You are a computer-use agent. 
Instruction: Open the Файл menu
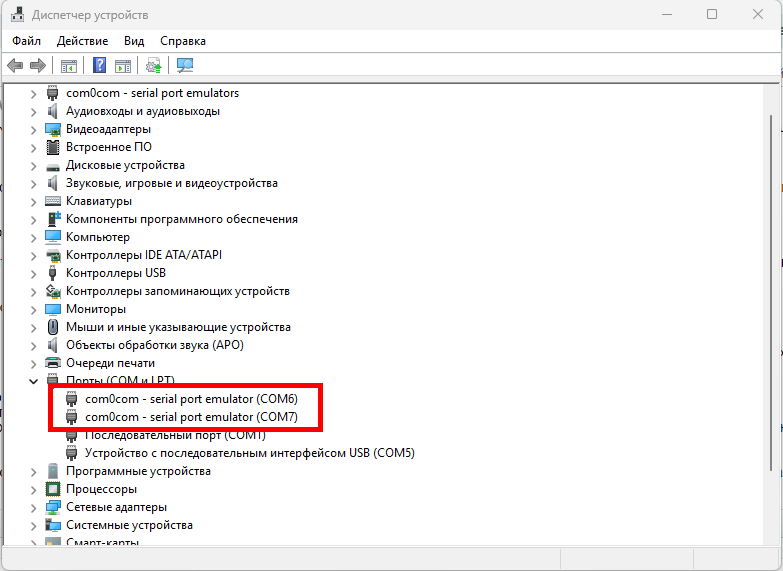click(26, 40)
